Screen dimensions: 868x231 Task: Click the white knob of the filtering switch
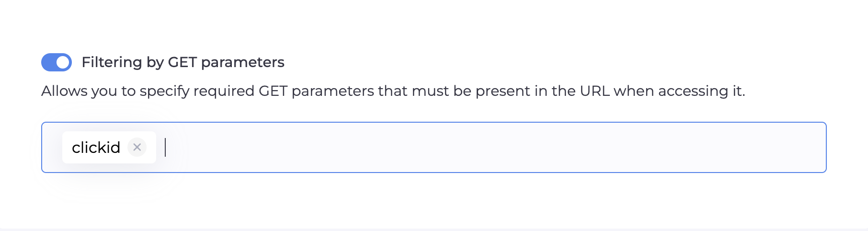point(63,62)
